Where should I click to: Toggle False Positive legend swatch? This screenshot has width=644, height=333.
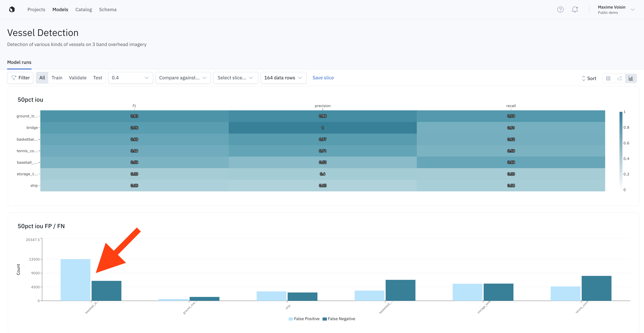(291, 319)
